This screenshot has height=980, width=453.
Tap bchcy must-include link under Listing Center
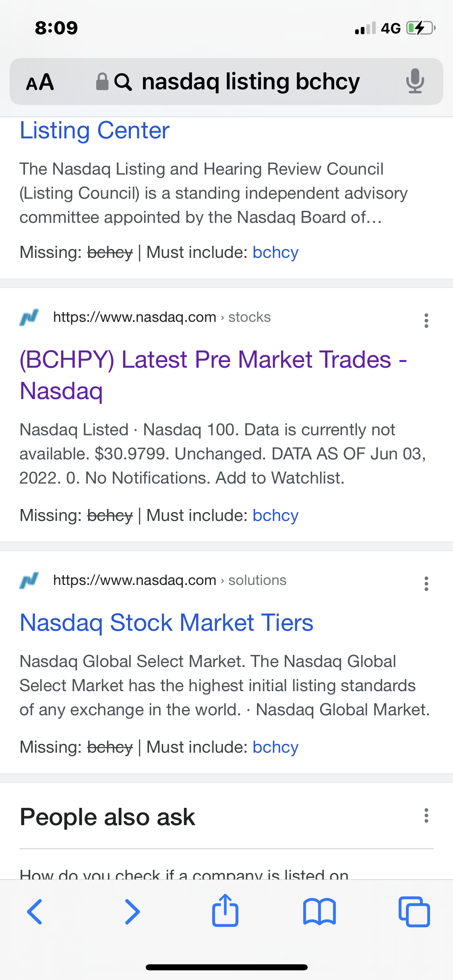click(x=275, y=252)
